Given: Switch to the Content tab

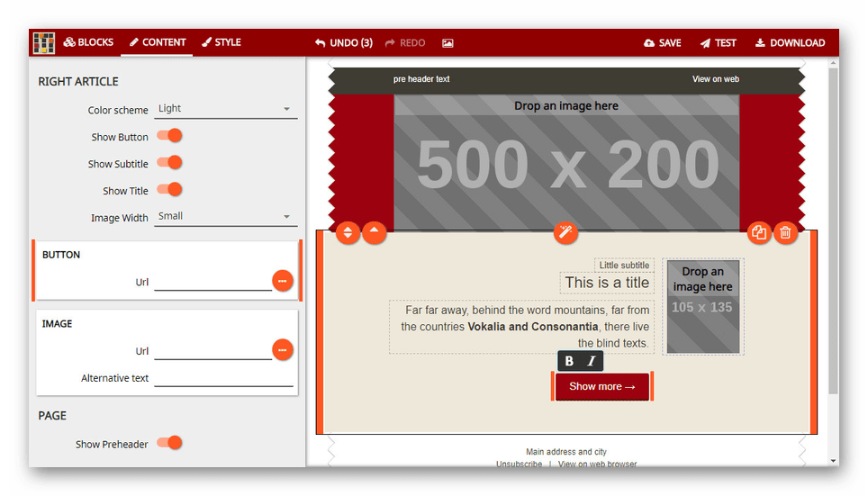Looking at the screenshot, I should click(158, 42).
